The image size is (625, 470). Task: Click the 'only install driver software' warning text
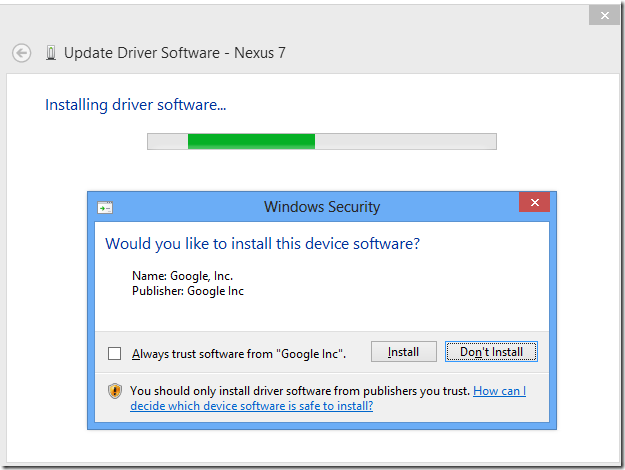click(300, 391)
